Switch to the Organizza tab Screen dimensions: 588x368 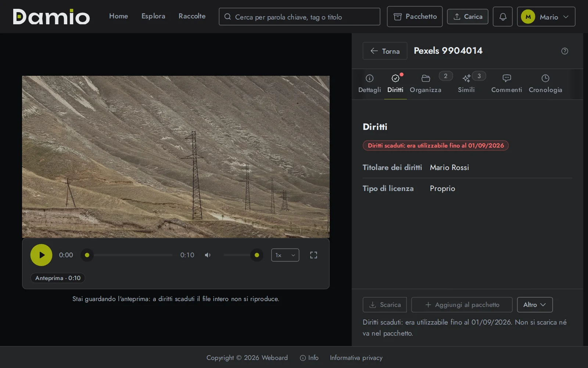pyautogui.click(x=426, y=84)
